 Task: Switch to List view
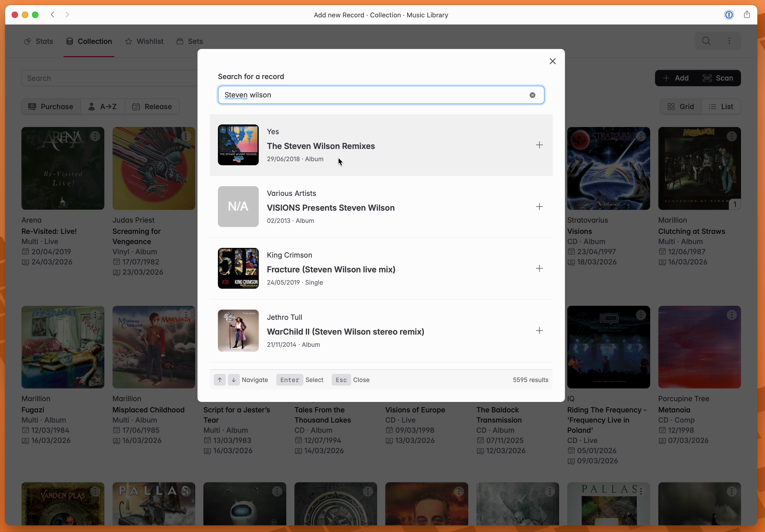point(721,107)
